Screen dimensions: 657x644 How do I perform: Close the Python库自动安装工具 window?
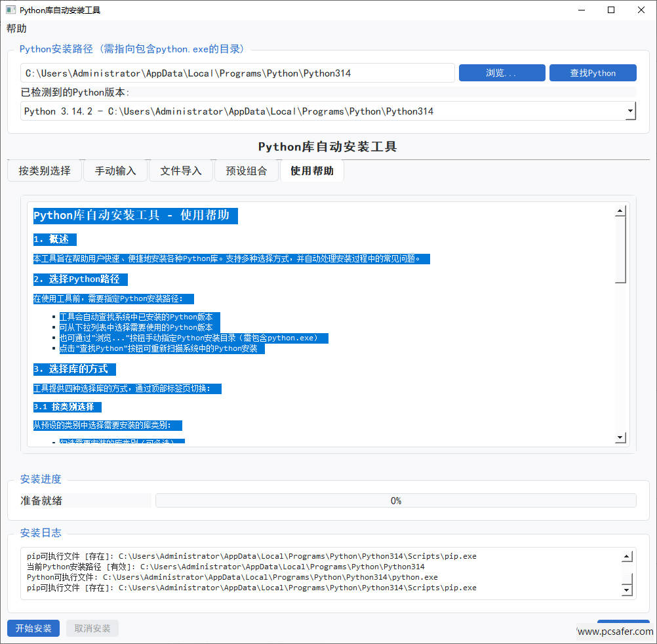tap(641, 10)
